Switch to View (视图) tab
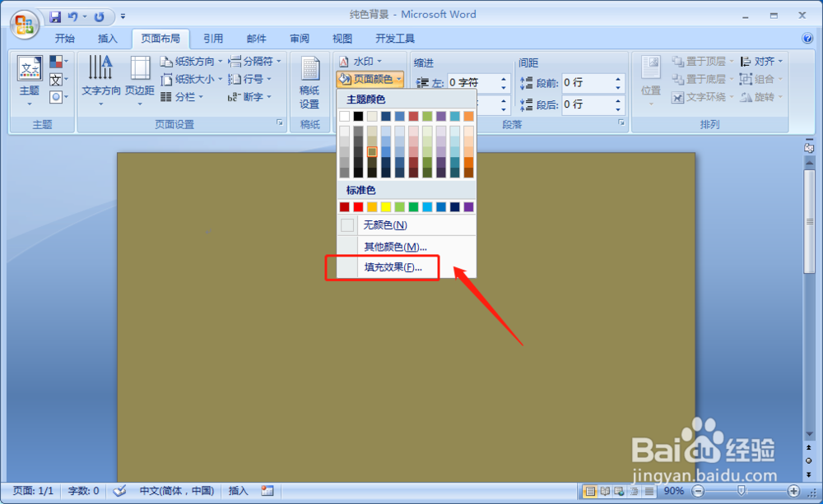Image resolution: width=823 pixels, height=504 pixels. pos(342,39)
